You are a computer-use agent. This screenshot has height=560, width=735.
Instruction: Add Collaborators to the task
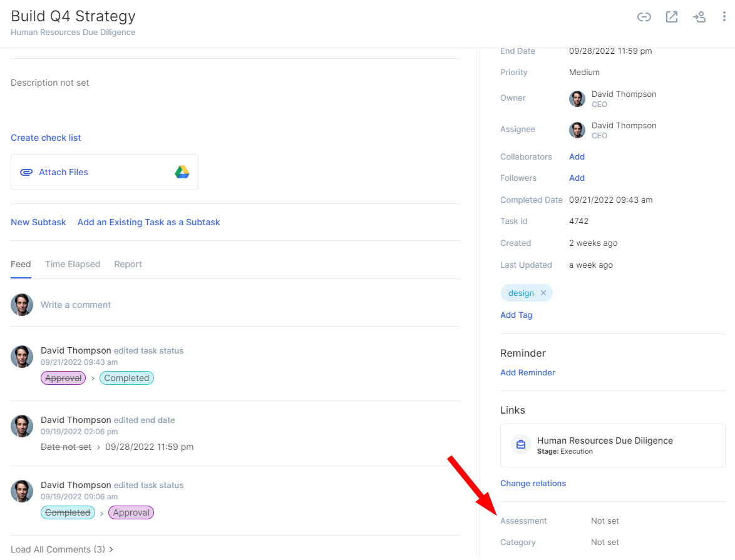[x=577, y=156]
